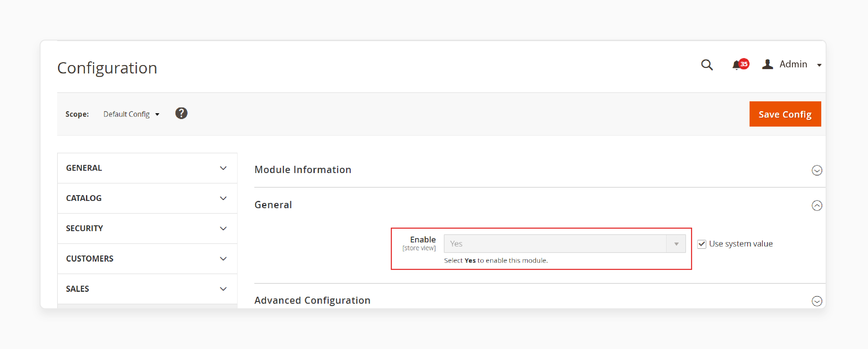This screenshot has width=868, height=349.
Task: Expand the SECURITY sidebar section
Action: pyautogui.click(x=147, y=229)
